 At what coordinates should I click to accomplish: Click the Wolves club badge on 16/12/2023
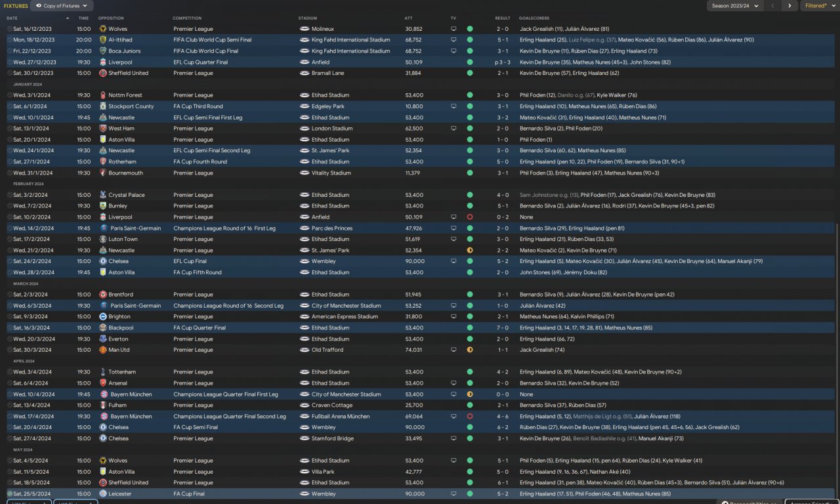pyautogui.click(x=103, y=29)
